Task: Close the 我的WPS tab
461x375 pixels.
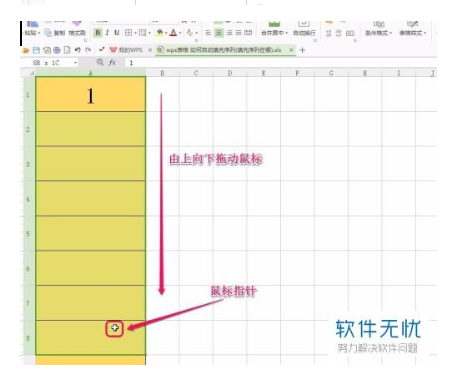Action: coord(150,50)
